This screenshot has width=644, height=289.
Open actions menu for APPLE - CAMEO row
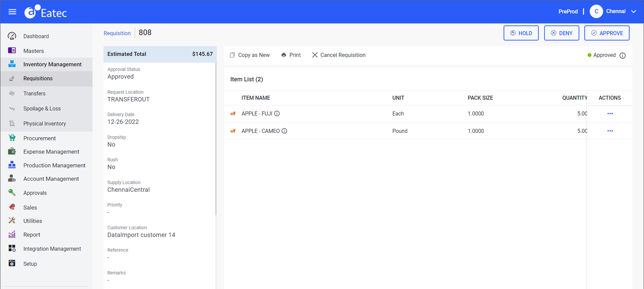click(x=610, y=131)
